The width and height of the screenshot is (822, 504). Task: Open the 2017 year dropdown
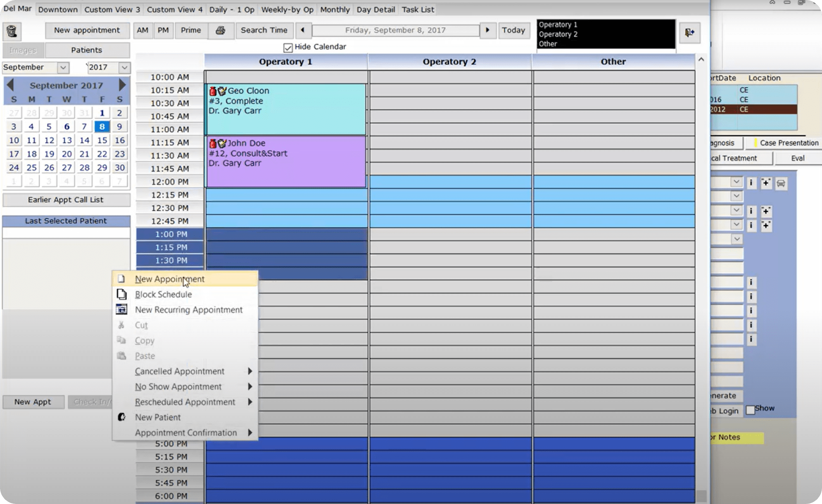point(124,67)
